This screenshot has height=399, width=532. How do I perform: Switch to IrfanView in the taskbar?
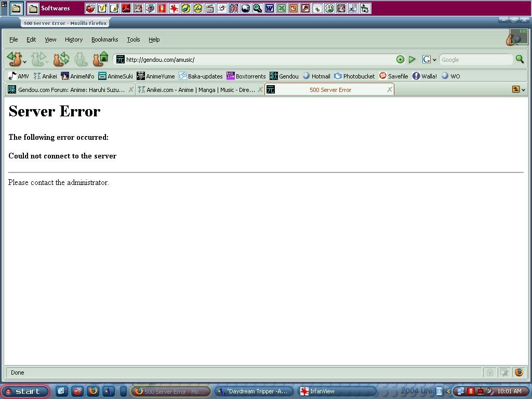[x=337, y=391]
